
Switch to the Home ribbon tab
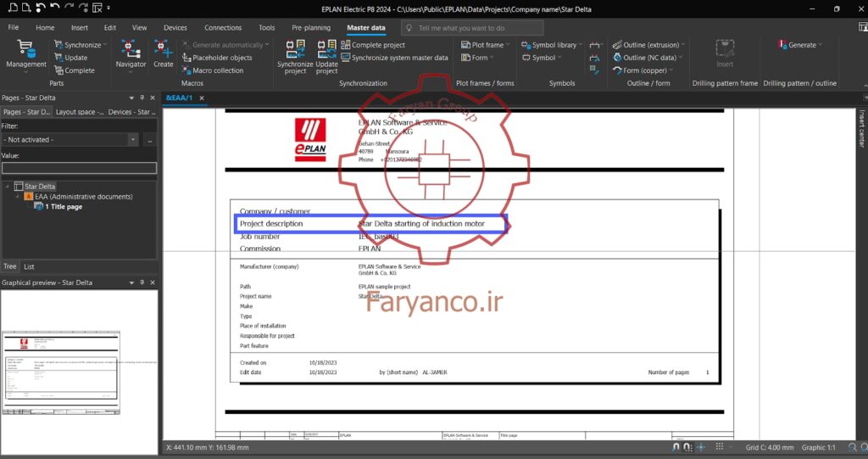pyautogui.click(x=45, y=27)
